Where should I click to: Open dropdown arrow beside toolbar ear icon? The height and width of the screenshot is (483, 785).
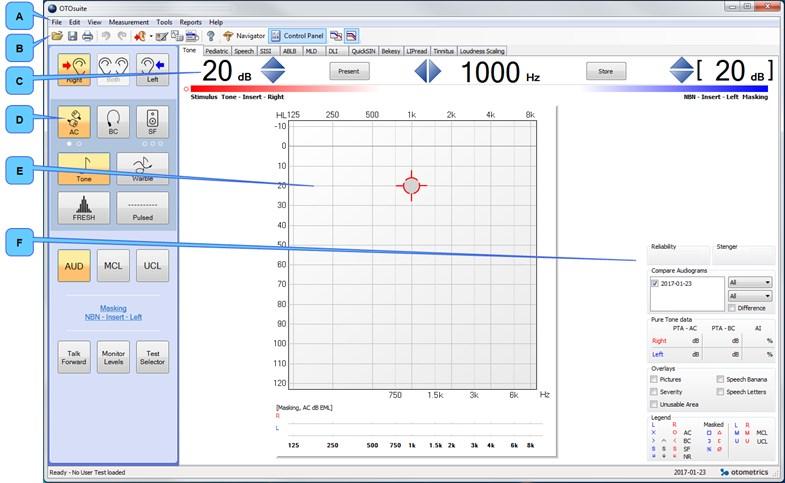tap(151, 37)
